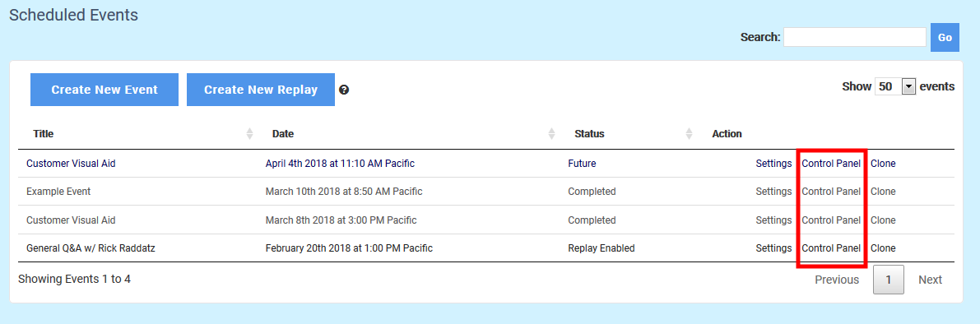Image resolution: width=980 pixels, height=324 pixels.
Task: Click the General Q&A w/ Rick Raddatz title
Action: (x=91, y=248)
